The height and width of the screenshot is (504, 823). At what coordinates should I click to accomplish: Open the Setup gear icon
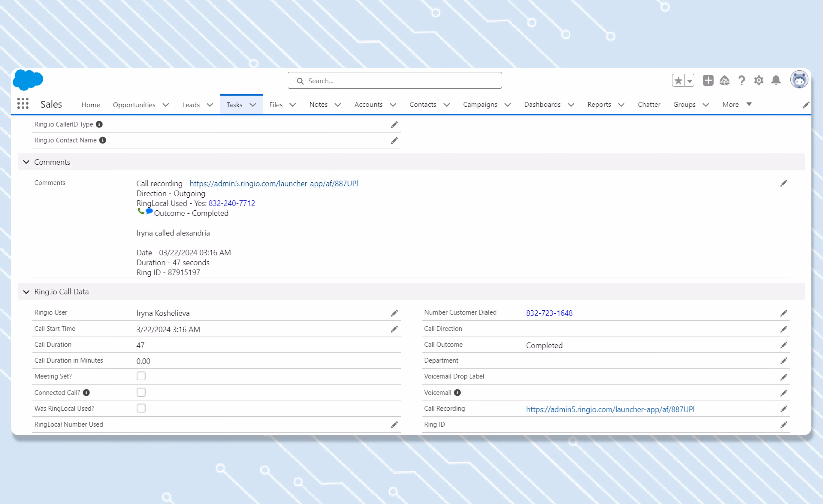pyautogui.click(x=758, y=81)
